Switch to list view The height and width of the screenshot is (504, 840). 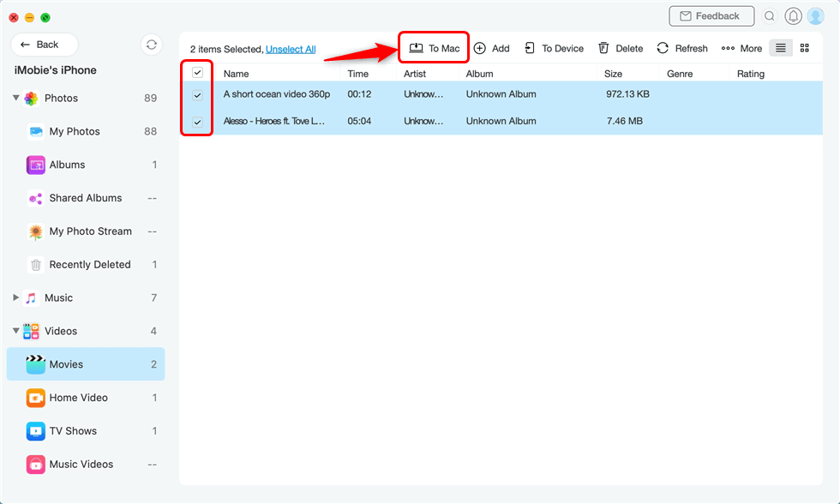pos(781,48)
